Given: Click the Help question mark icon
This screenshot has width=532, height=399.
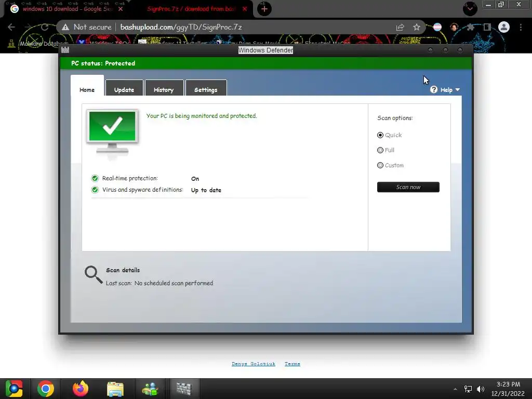Looking at the screenshot, I should (434, 89).
